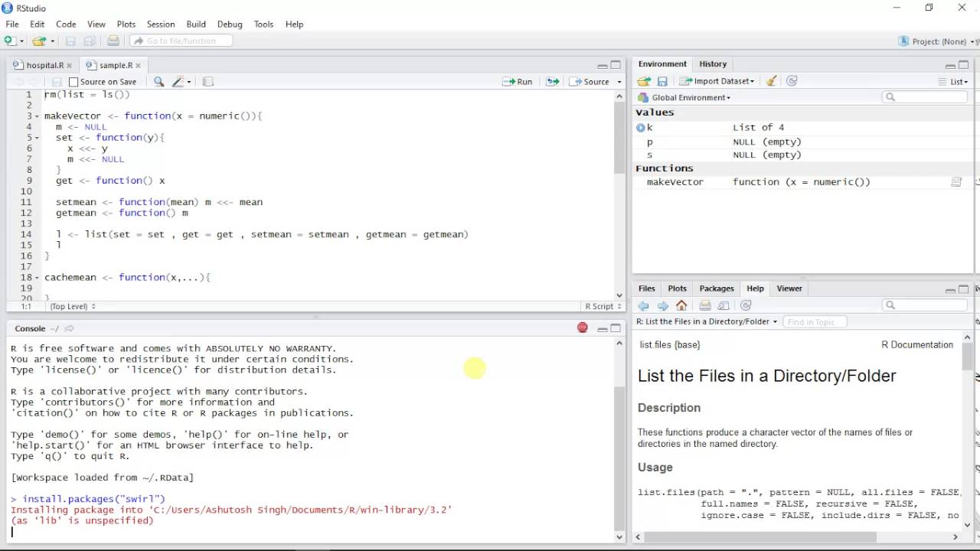Viewport: 980px width, 551px height.
Task: Click the Environment search box
Action: (x=925, y=97)
